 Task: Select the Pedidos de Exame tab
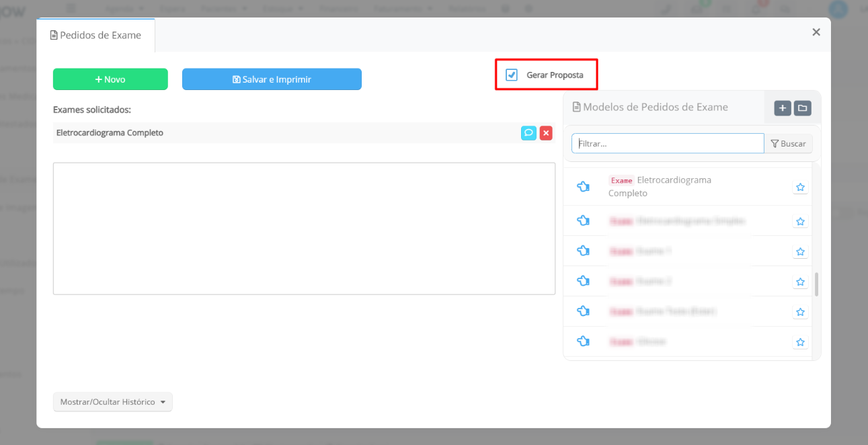point(95,35)
